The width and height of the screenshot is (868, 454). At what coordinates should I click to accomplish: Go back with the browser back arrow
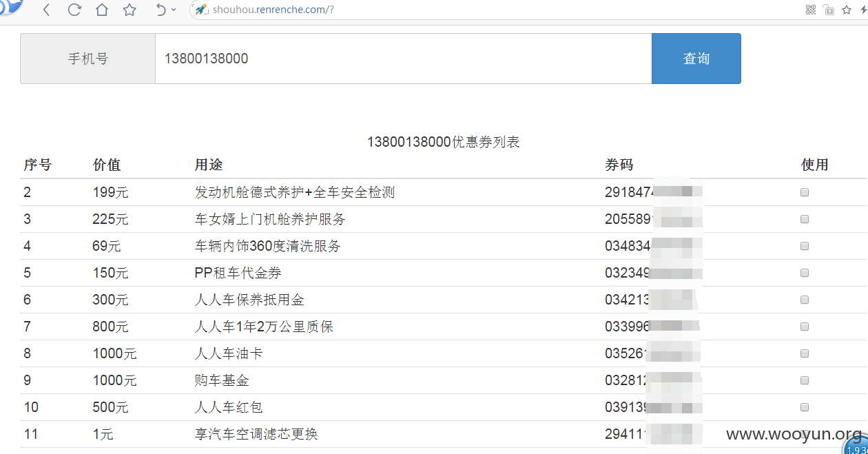coord(46,10)
